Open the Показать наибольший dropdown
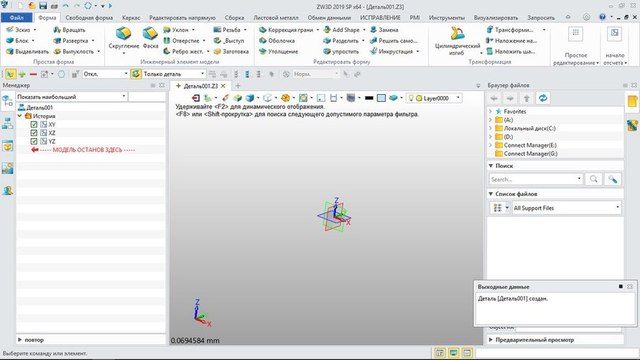Image resolution: width=640 pixels, height=360 pixels. click(x=71, y=97)
